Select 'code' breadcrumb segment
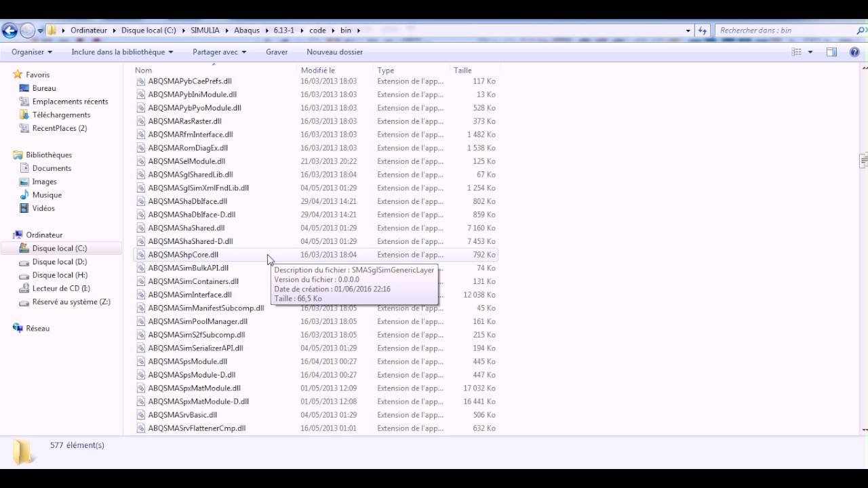The width and height of the screenshot is (868, 488). click(x=317, y=30)
